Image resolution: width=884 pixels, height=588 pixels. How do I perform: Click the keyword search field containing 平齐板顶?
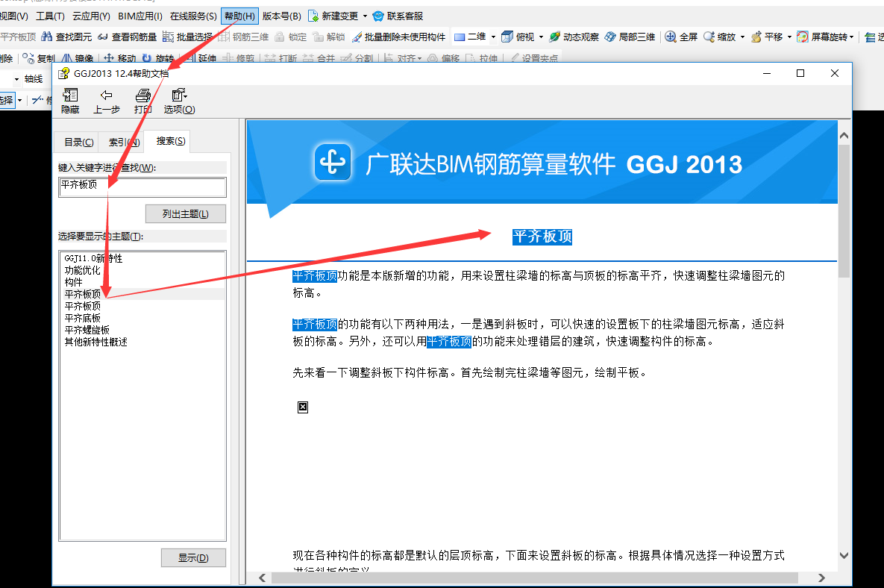click(142, 187)
